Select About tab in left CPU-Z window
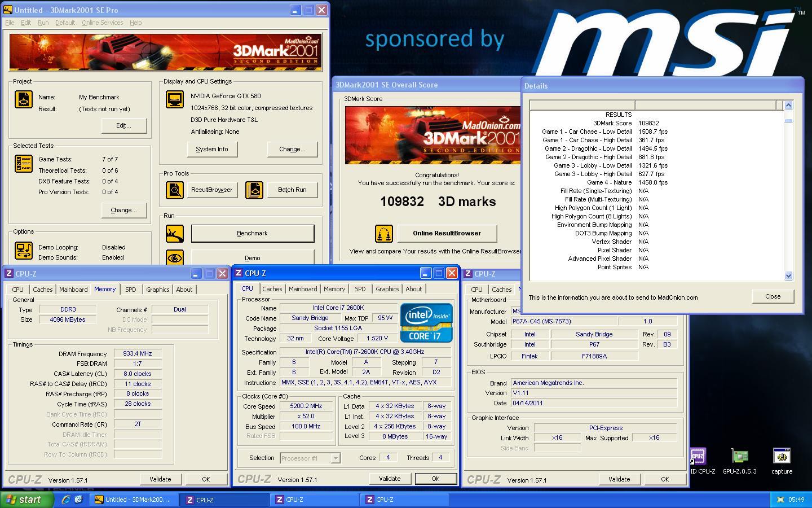Image resolution: width=812 pixels, height=508 pixels. [184, 290]
